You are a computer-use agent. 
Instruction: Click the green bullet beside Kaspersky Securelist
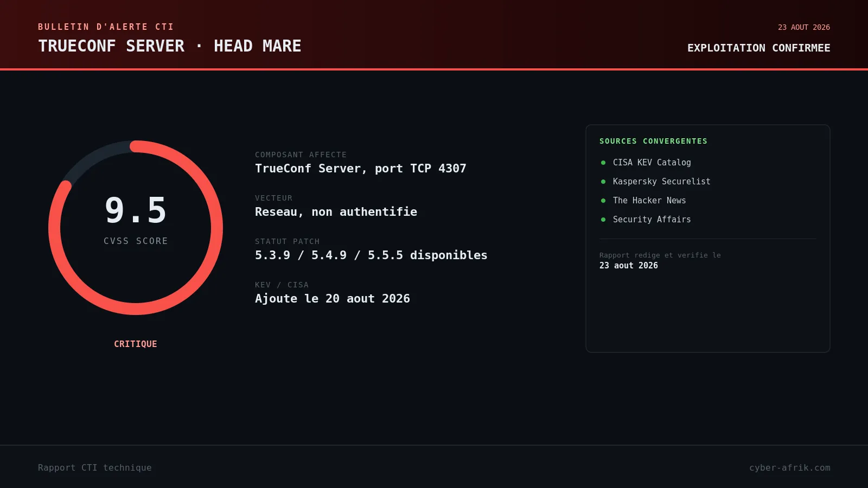pos(603,182)
